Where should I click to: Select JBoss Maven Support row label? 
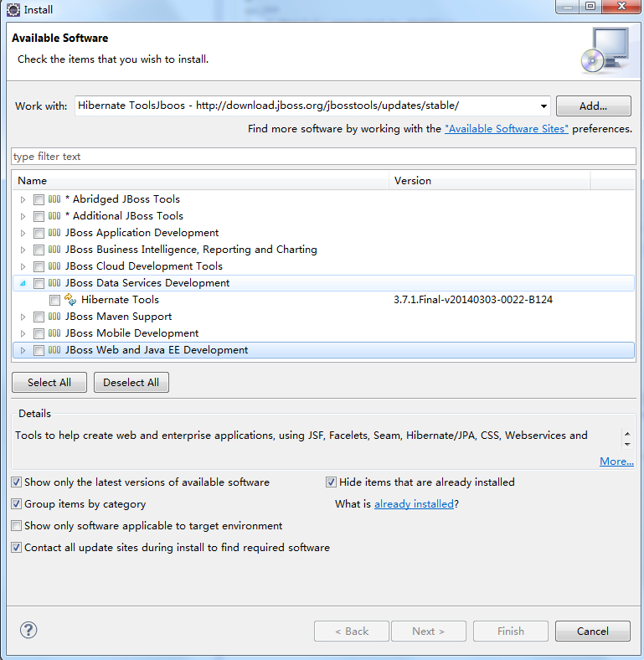[x=118, y=317]
